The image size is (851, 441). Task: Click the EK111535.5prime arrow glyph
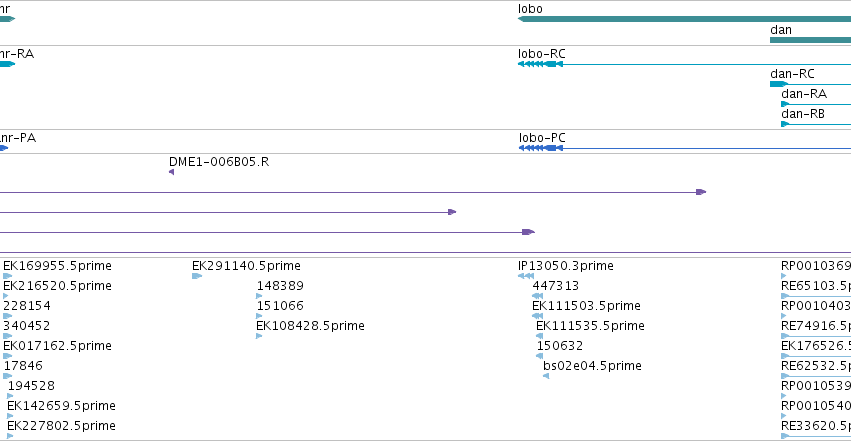pyautogui.click(x=539, y=336)
